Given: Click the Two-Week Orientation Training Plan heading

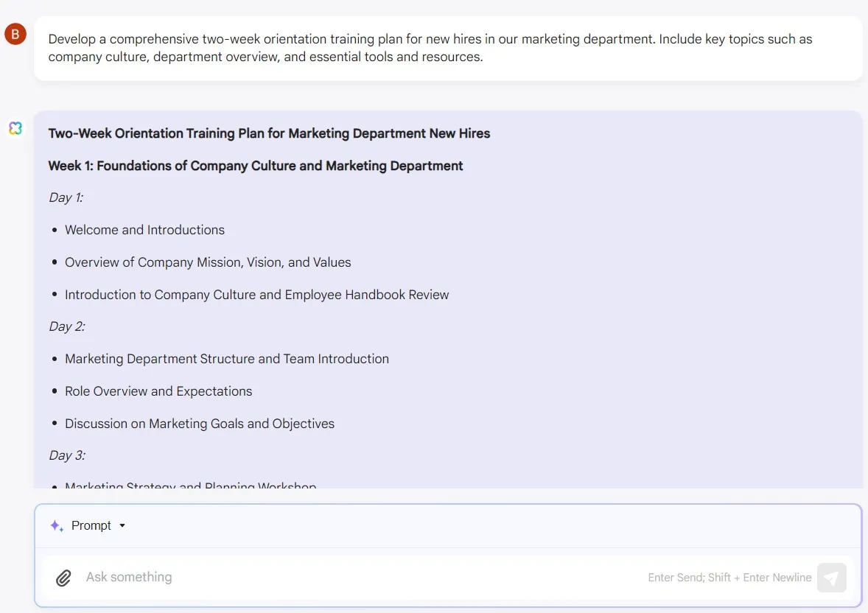Looking at the screenshot, I should pos(269,133).
